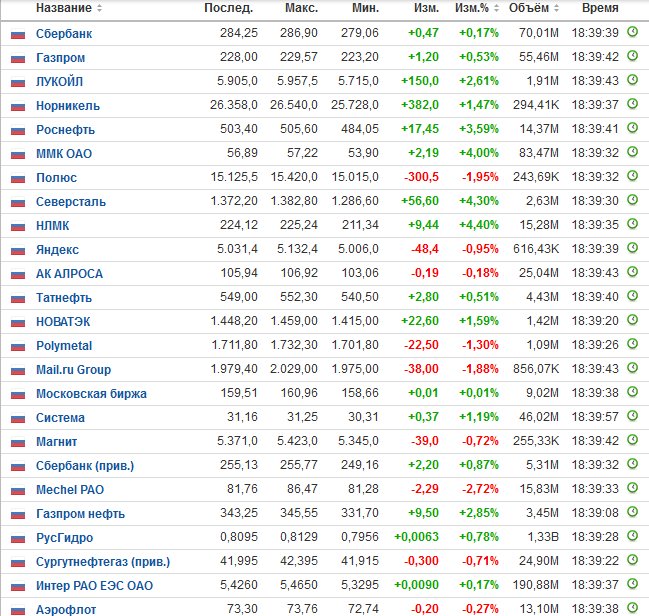Click the Russian flag icon next to Магнит
The width and height of the screenshot is (649, 616).
(x=18, y=443)
